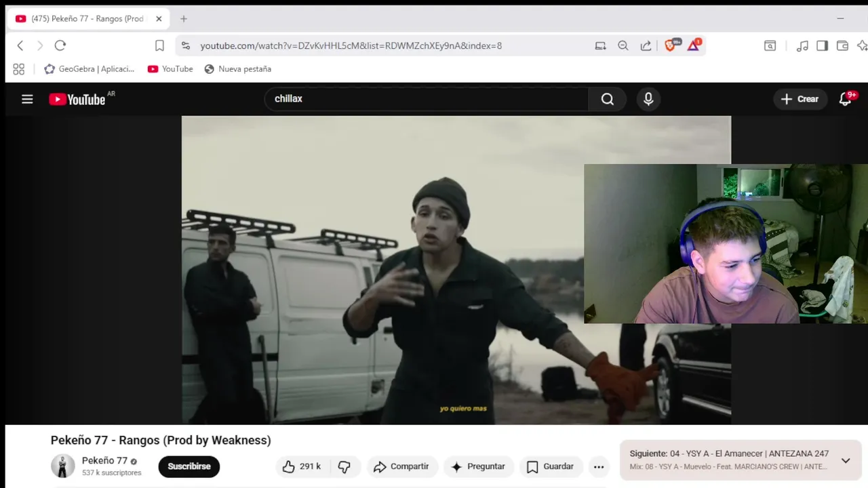This screenshot has height=488, width=868.
Task: Click the Preguntar ask button
Action: coord(478,466)
